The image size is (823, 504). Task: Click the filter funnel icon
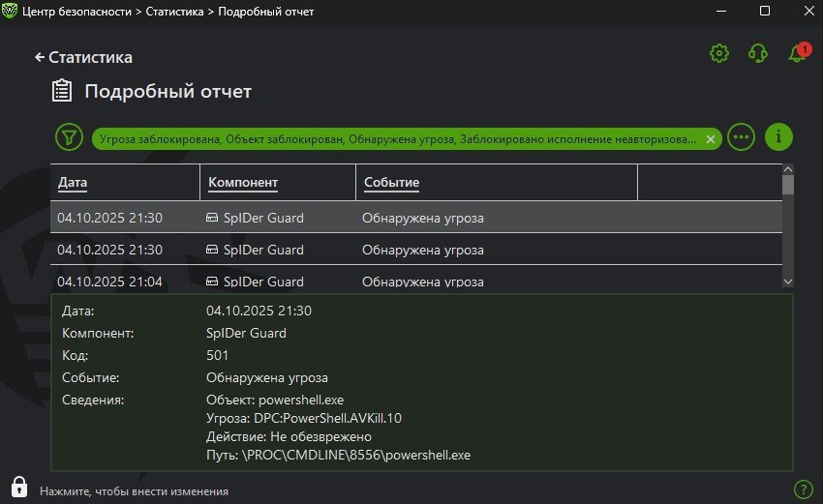pyautogui.click(x=69, y=137)
